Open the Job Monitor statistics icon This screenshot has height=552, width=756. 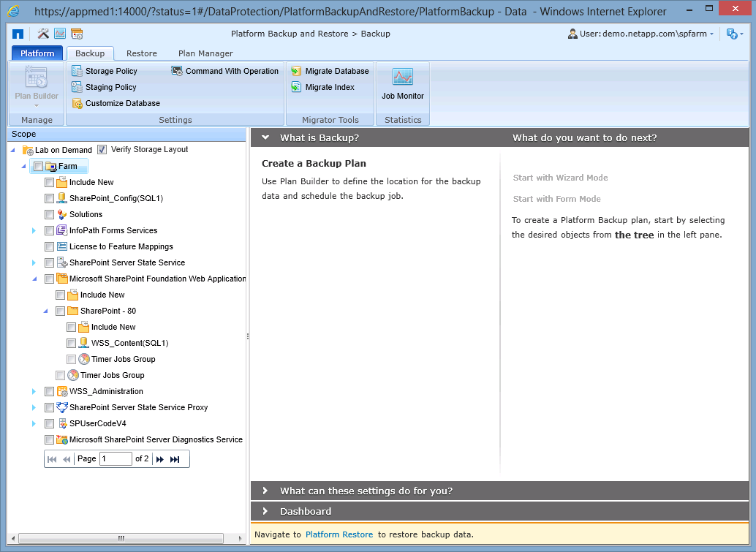(x=402, y=77)
